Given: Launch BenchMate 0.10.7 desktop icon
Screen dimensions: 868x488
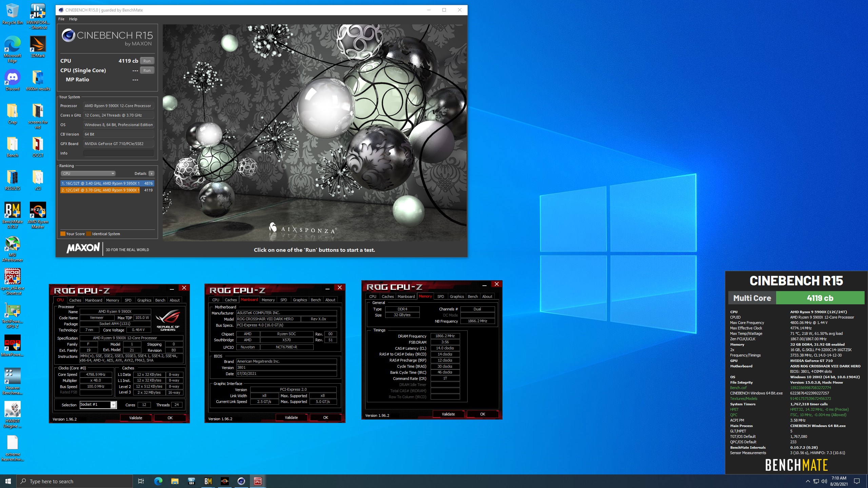Looking at the screenshot, I should (x=12, y=215).
